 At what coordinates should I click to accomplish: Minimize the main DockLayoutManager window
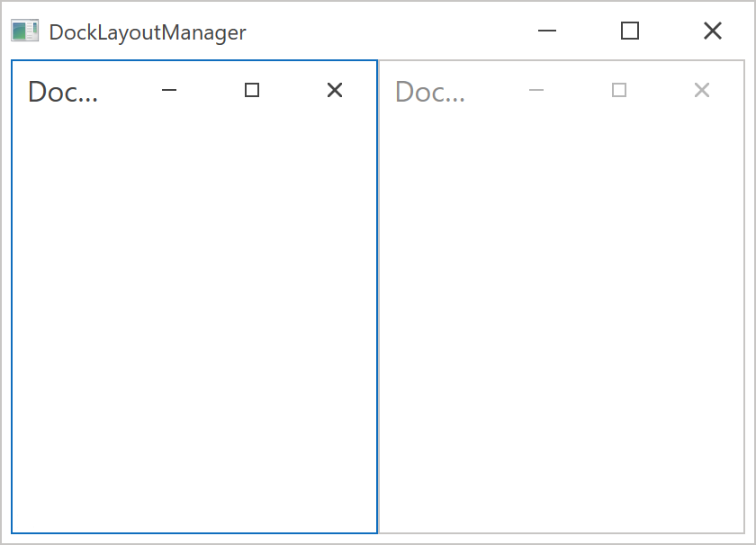tap(547, 31)
